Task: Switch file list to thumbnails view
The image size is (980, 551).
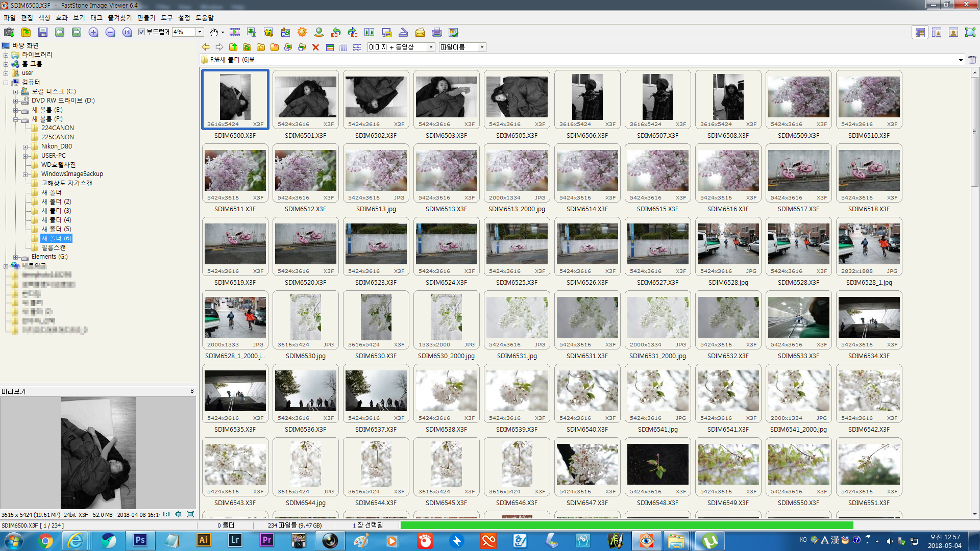Action: 330,47
